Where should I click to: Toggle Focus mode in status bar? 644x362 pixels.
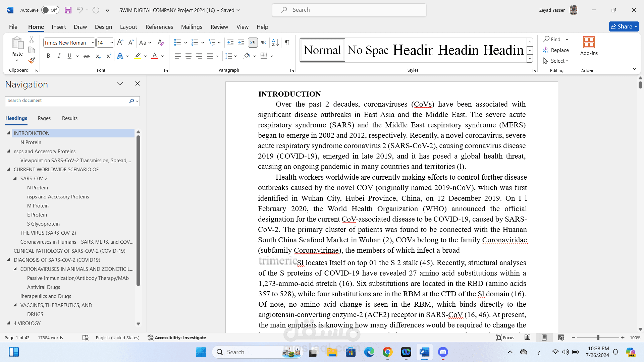tap(505, 338)
